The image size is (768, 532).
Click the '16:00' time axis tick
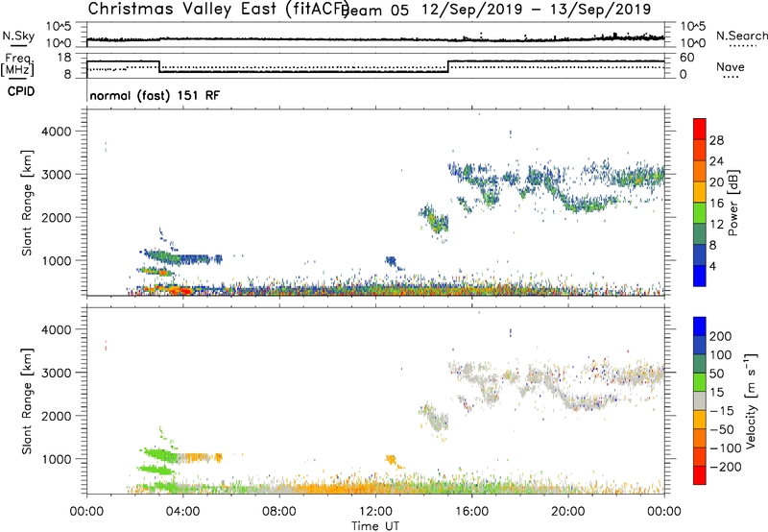pos(471,512)
